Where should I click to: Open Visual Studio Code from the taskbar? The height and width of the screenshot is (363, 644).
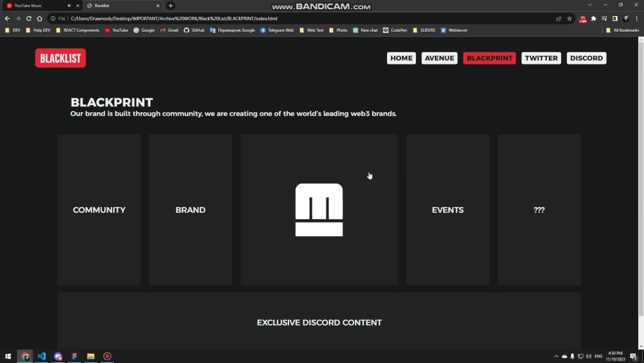(41, 356)
